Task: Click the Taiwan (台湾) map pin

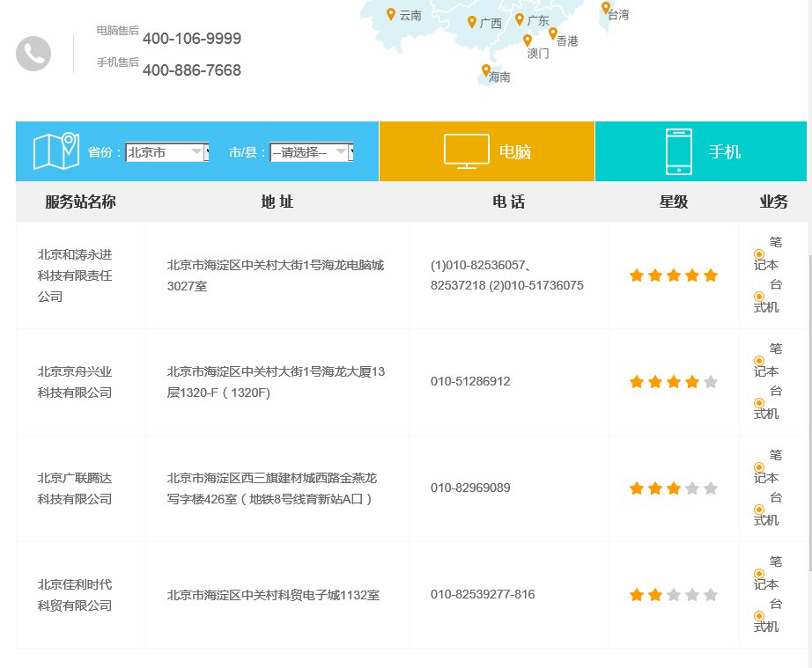Action: click(x=606, y=8)
